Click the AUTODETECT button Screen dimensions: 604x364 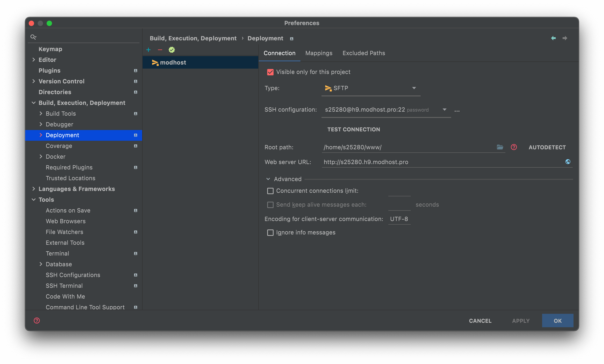click(x=547, y=147)
